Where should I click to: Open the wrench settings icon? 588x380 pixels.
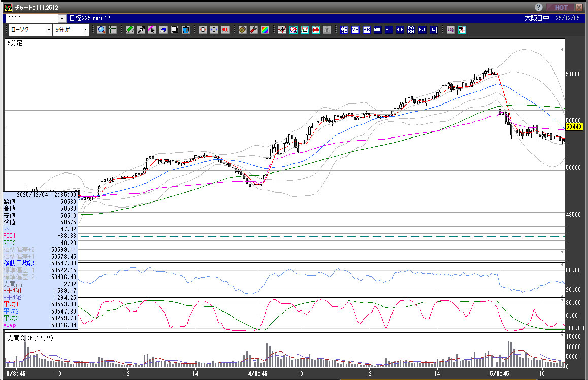point(254,30)
